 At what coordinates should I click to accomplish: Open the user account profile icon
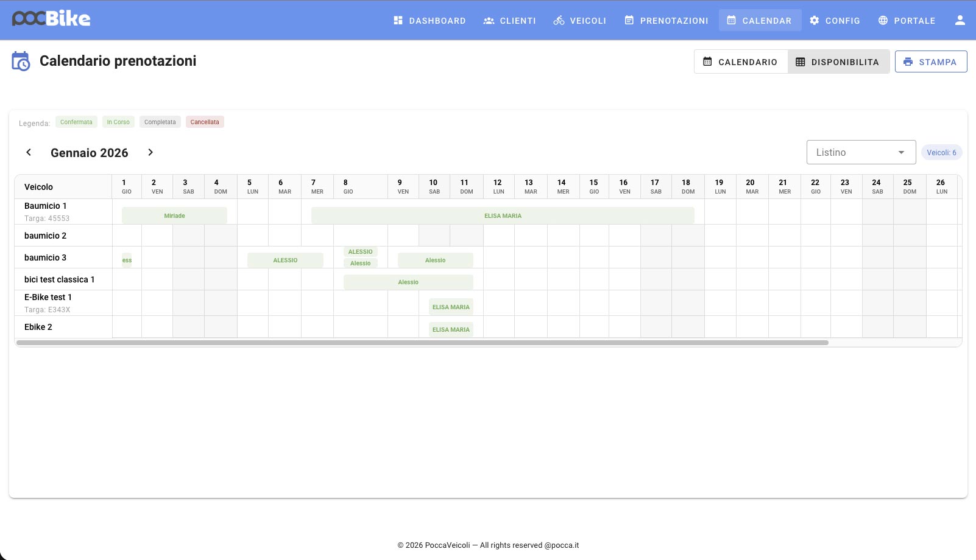(x=960, y=20)
